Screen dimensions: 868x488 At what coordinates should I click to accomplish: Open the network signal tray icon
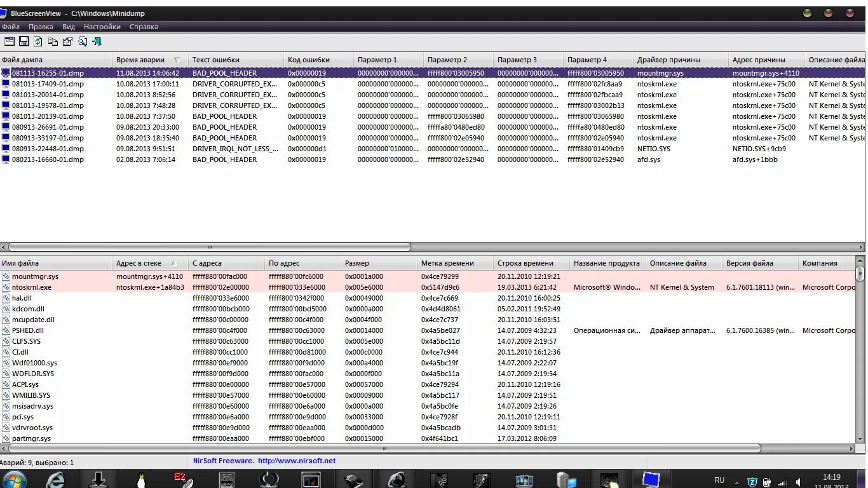point(783,482)
